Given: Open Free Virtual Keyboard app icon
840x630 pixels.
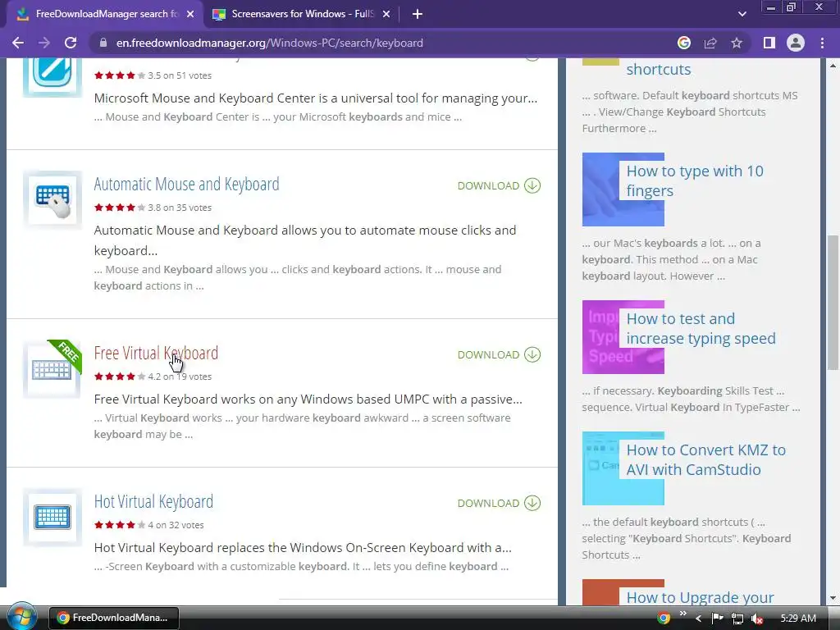Looking at the screenshot, I should coord(52,369).
